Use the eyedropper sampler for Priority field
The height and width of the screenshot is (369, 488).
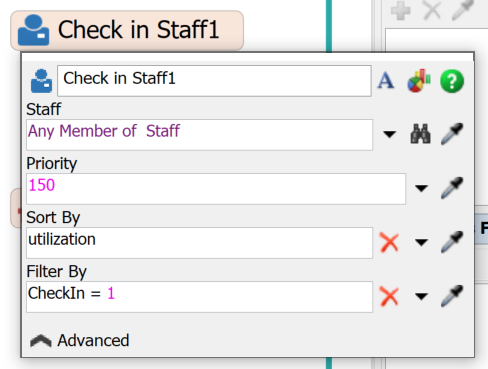coord(452,188)
